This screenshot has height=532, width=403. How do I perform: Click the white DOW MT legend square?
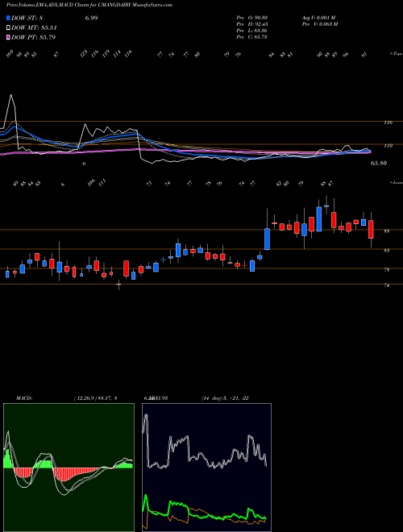coord(9,28)
